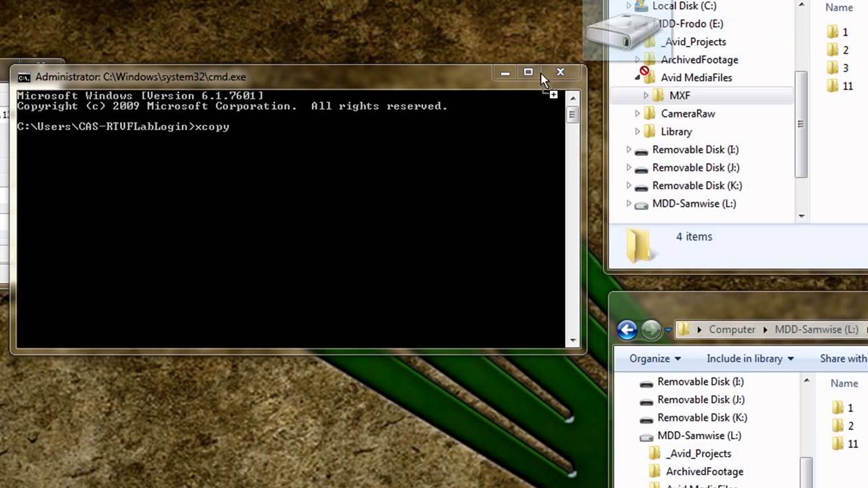This screenshot has width=868, height=488.
Task: Expand Local Disk (C:) in the MXF window tree
Action: [629, 5]
